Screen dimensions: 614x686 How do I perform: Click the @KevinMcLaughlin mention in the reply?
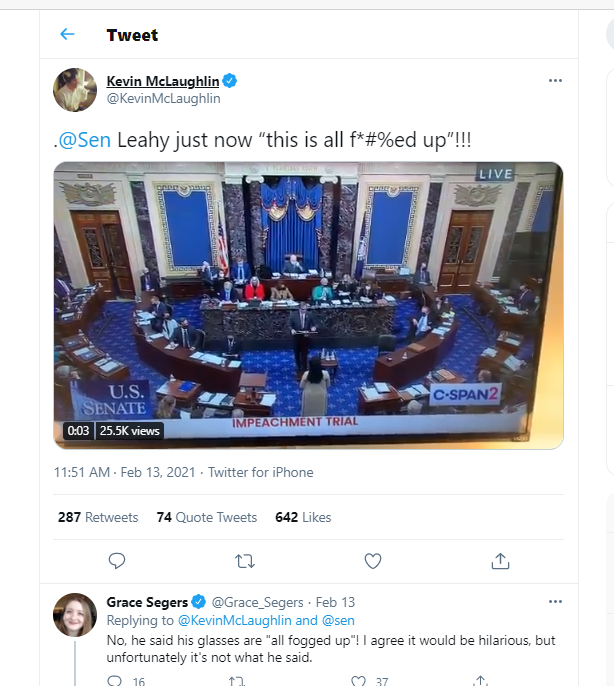(x=235, y=620)
